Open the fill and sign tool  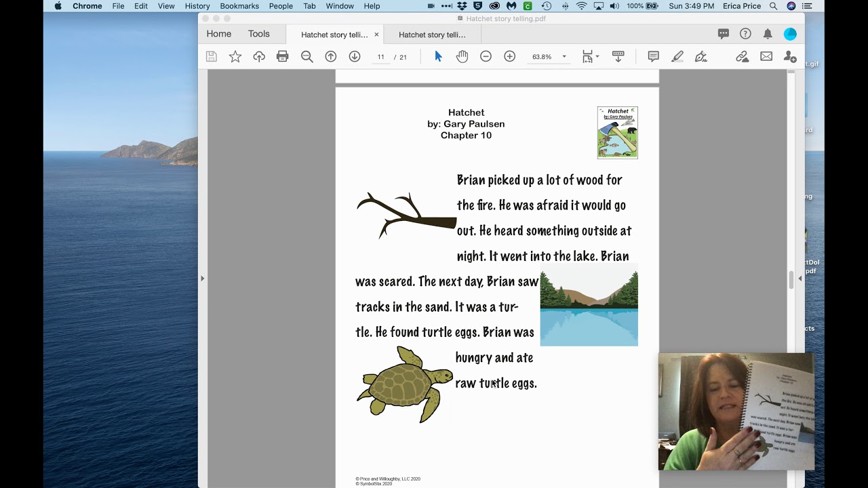click(701, 57)
